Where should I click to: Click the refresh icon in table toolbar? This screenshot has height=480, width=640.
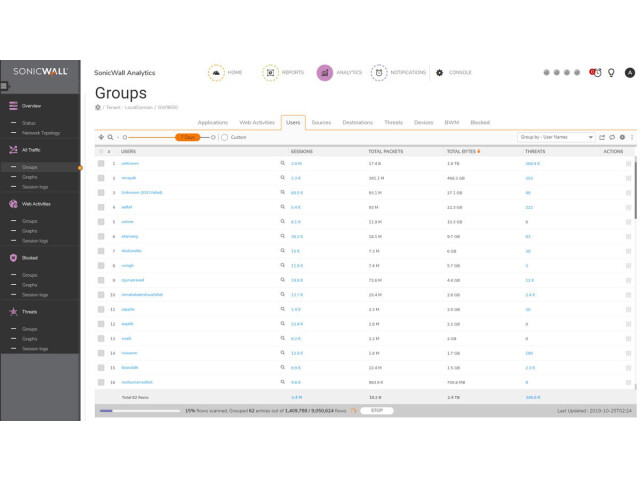tap(612, 137)
